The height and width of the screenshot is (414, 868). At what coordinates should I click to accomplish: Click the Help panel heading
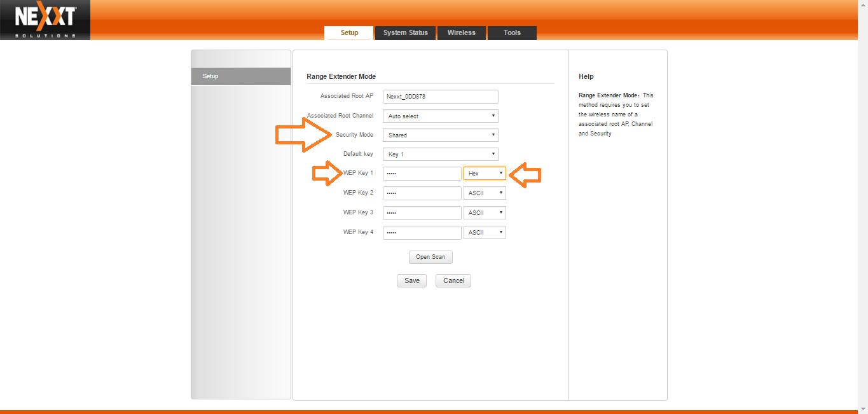tap(586, 76)
